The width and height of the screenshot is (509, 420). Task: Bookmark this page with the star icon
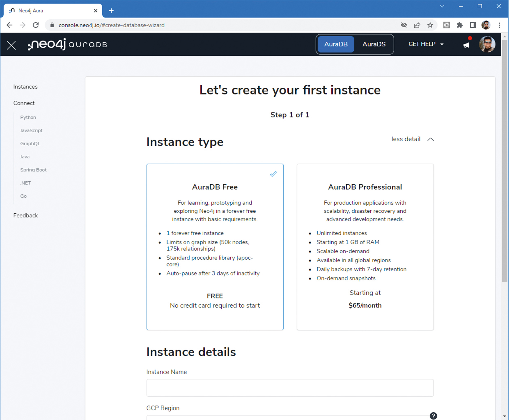tap(430, 25)
